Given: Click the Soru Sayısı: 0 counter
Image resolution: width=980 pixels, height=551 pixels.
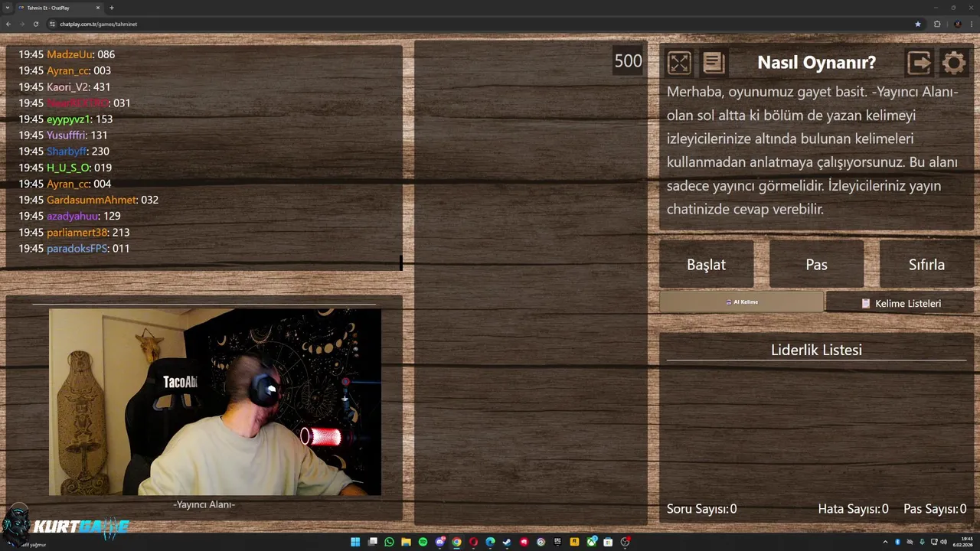Looking at the screenshot, I should tap(701, 509).
